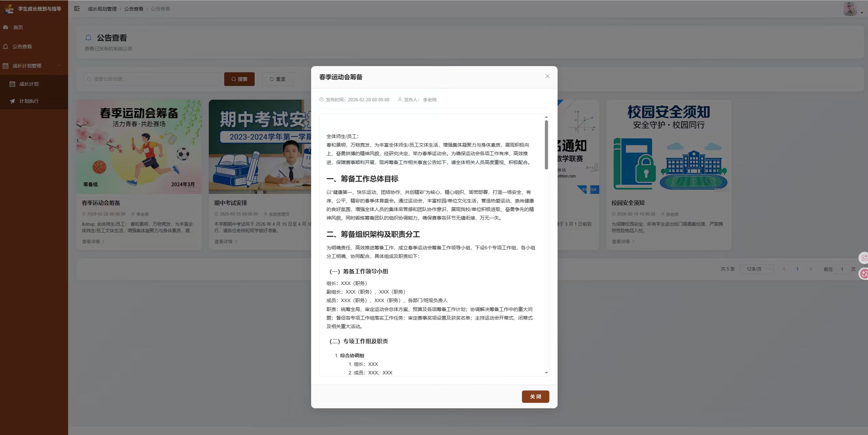Click the scroll up arrow in dialog content
868x435 pixels.
546,117
